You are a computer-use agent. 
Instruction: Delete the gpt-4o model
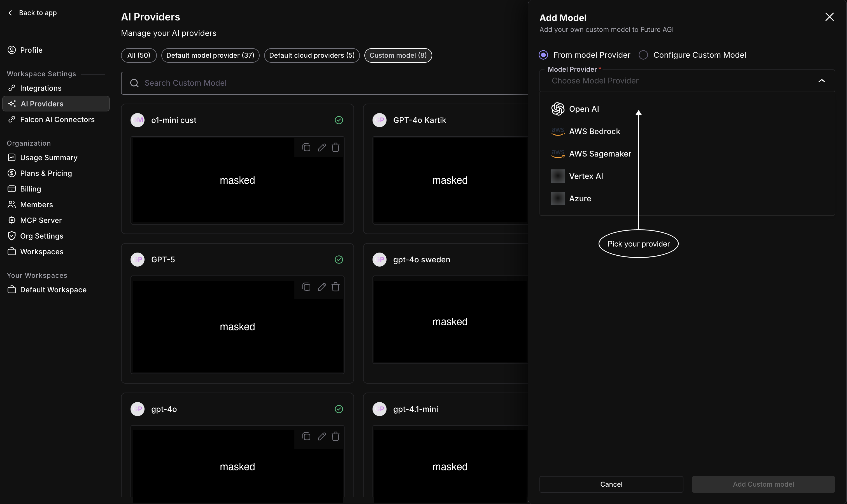336,436
